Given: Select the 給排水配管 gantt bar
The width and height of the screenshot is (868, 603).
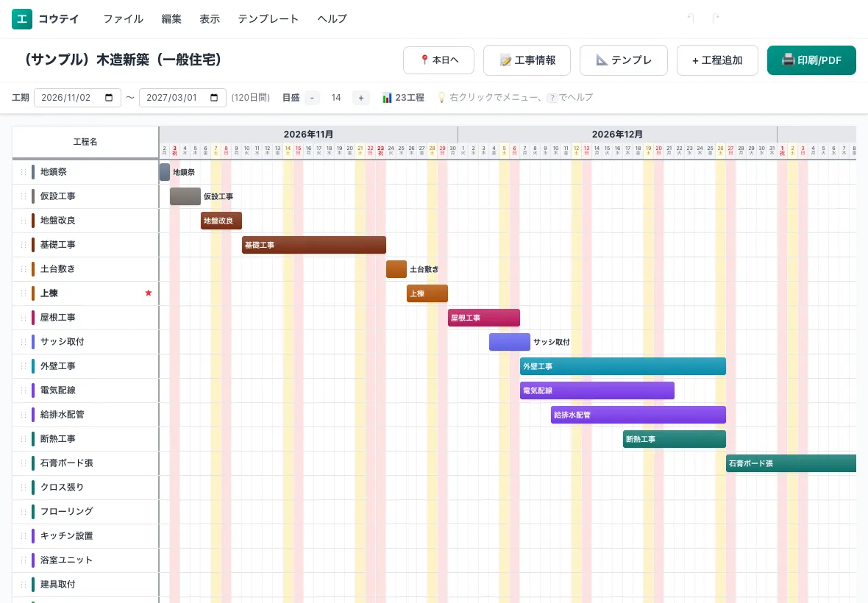Looking at the screenshot, I should click(x=638, y=415).
